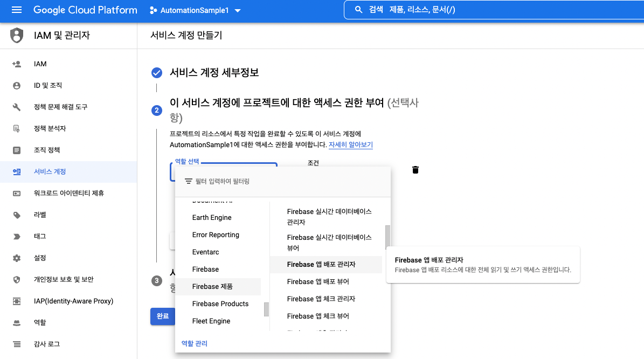Open the AutomationSample1 project selector

[195, 10]
